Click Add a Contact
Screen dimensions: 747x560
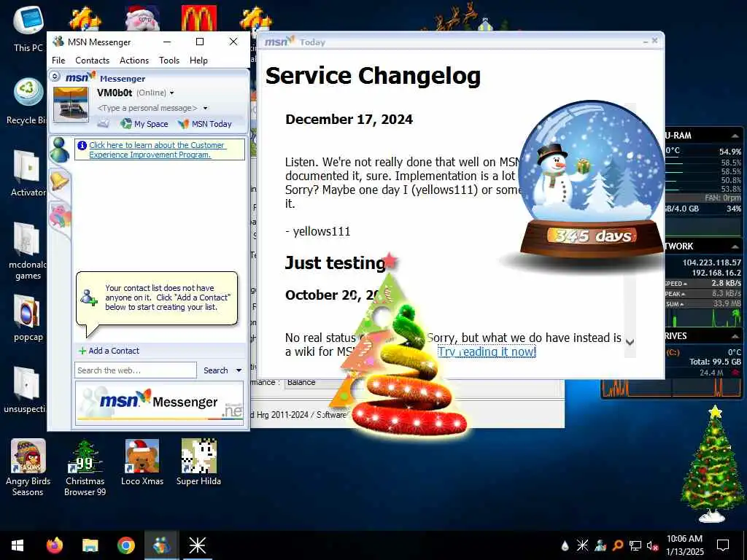coord(109,351)
